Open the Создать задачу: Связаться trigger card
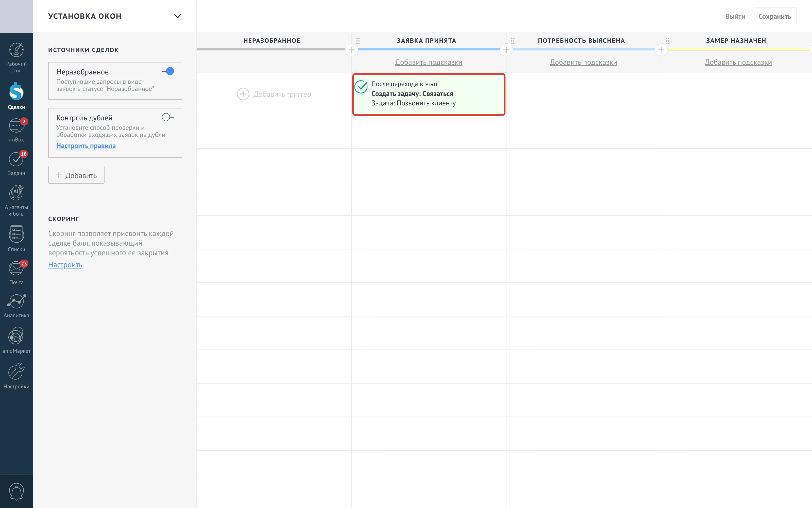812x508 pixels. (429, 94)
